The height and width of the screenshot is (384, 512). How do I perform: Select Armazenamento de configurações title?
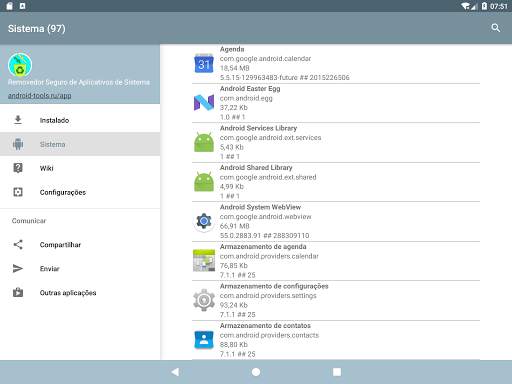pyautogui.click(x=274, y=286)
